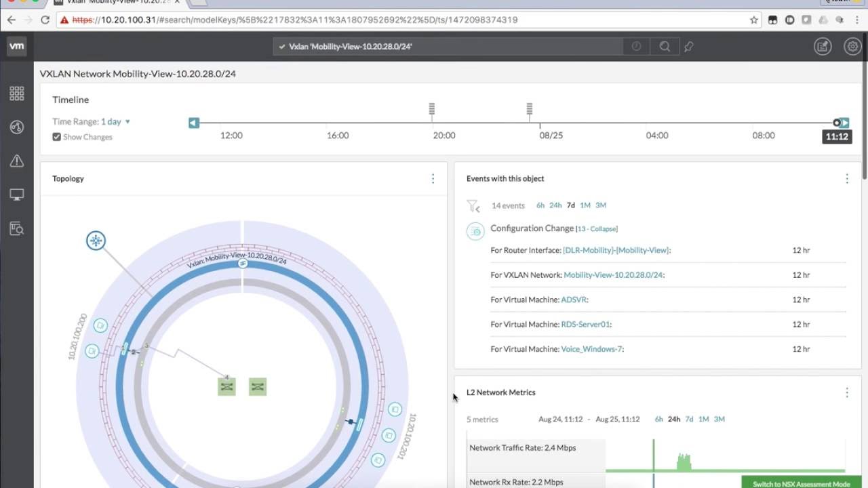Select the 6h filter in Events panel
868x488 pixels.
[x=540, y=205]
